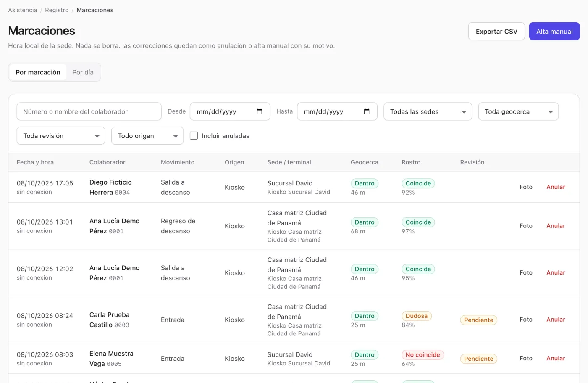Click the Dentro badge in the 17:05 row
This screenshot has width=588, height=383.
tap(365, 183)
